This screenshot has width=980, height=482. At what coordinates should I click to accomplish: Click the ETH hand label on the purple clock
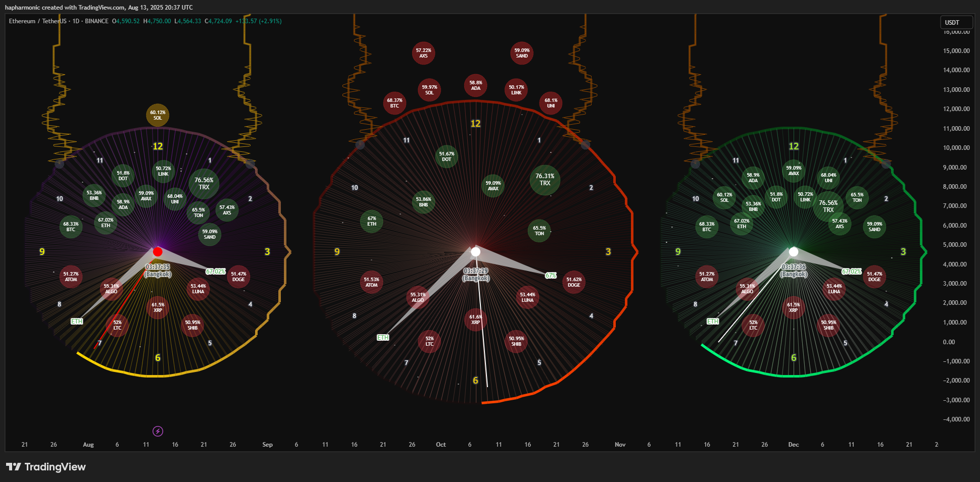(77, 321)
